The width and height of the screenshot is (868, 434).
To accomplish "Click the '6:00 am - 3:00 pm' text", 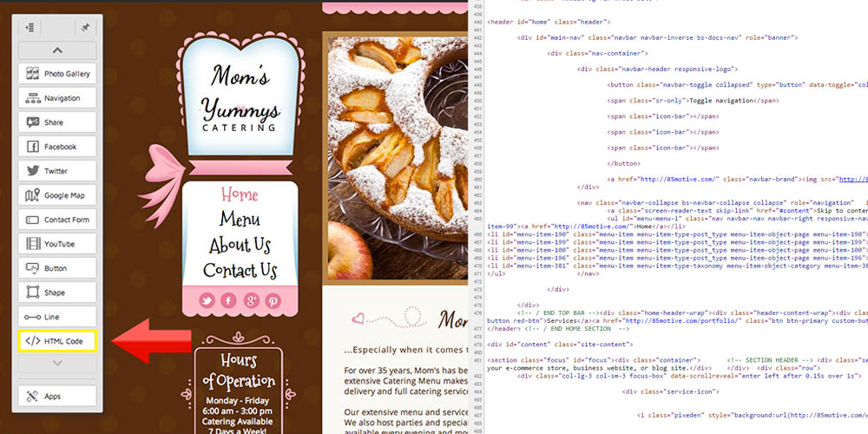I will pos(238,411).
